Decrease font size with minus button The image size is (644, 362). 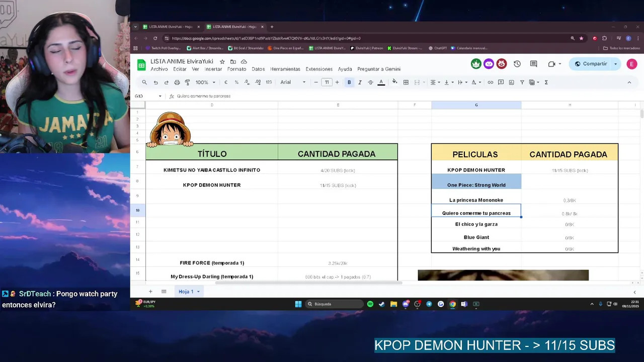[316, 82]
